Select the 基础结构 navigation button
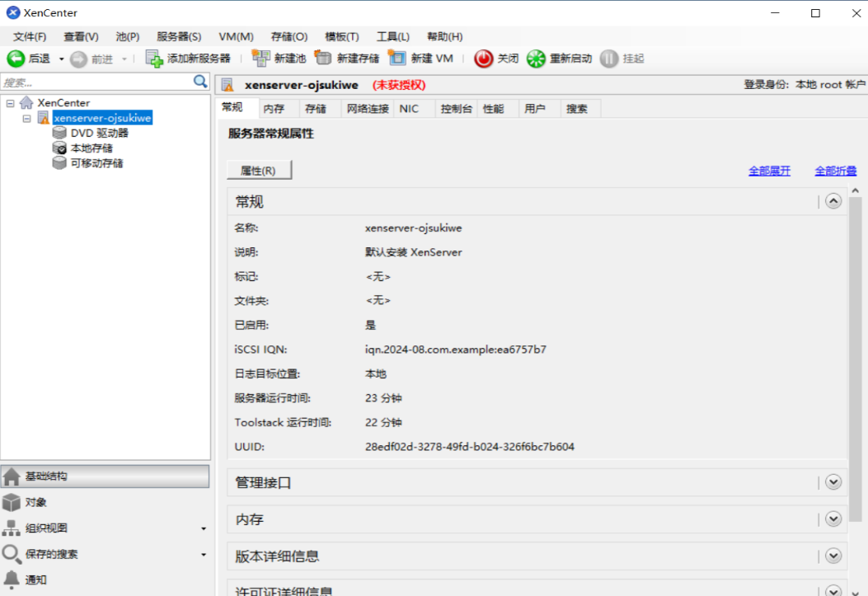 point(106,476)
